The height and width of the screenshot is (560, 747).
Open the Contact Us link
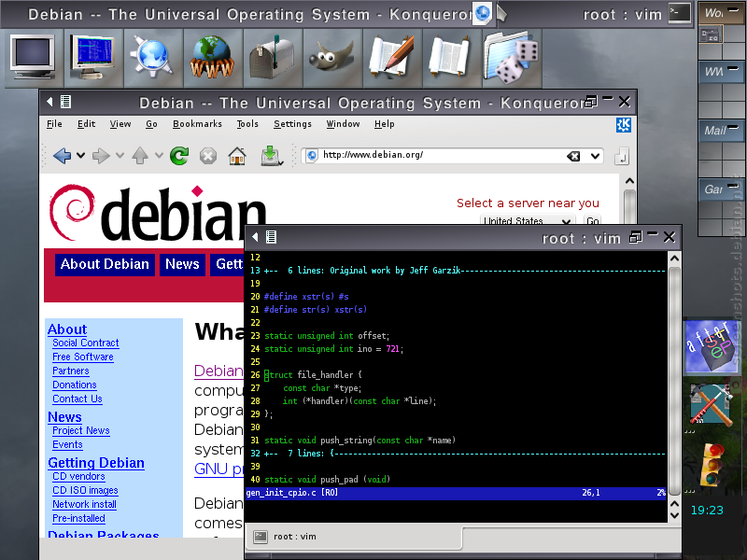[78, 399]
